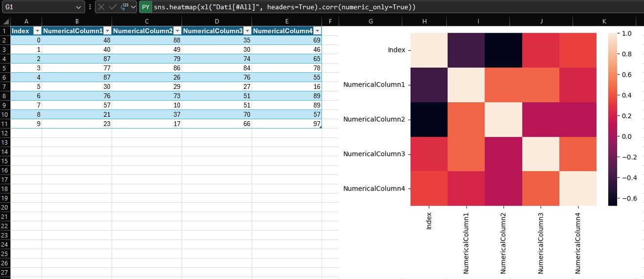Click the enter checkmark icon in formula bar

tap(113, 7)
